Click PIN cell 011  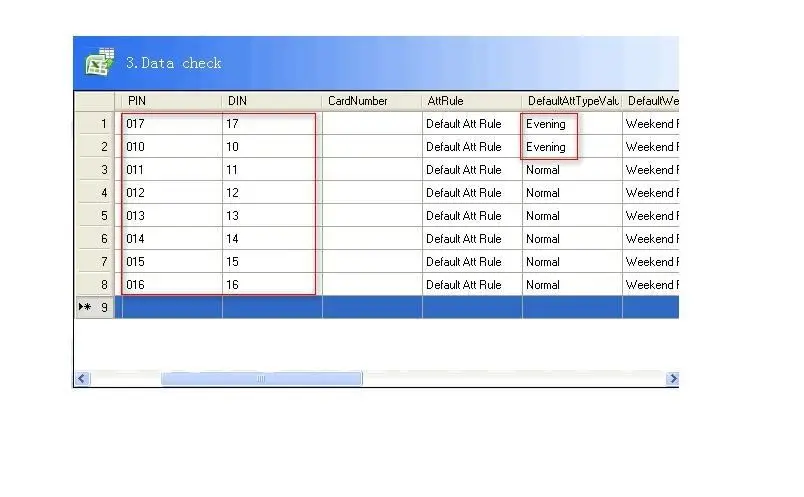click(x=171, y=170)
